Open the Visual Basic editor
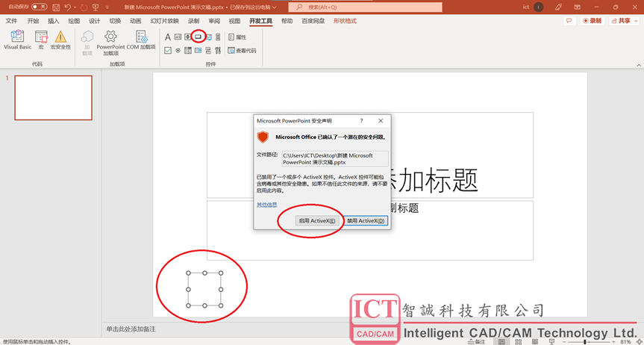 [17, 40]
